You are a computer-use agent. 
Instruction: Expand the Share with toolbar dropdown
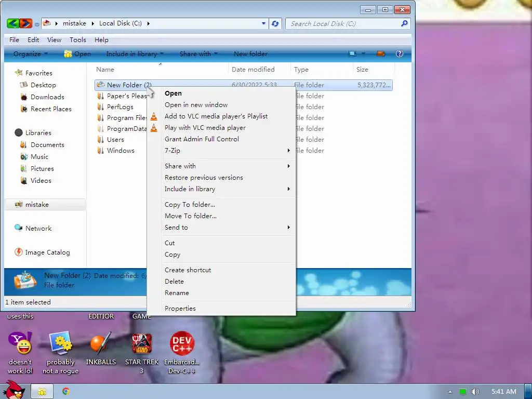pyautogui.click(x=198, y=54)
